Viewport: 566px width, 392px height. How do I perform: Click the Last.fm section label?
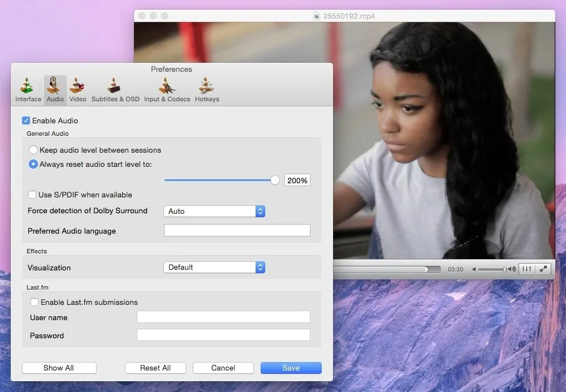coord(37,287)
